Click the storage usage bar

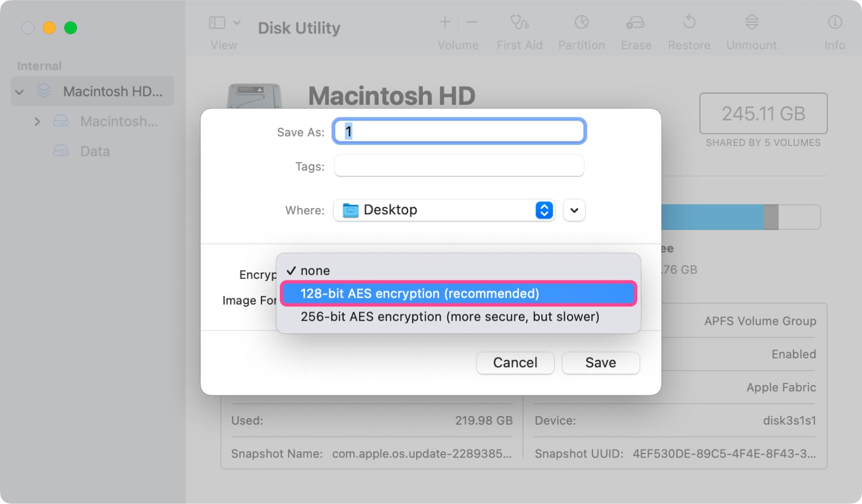[x=741, y=217]
